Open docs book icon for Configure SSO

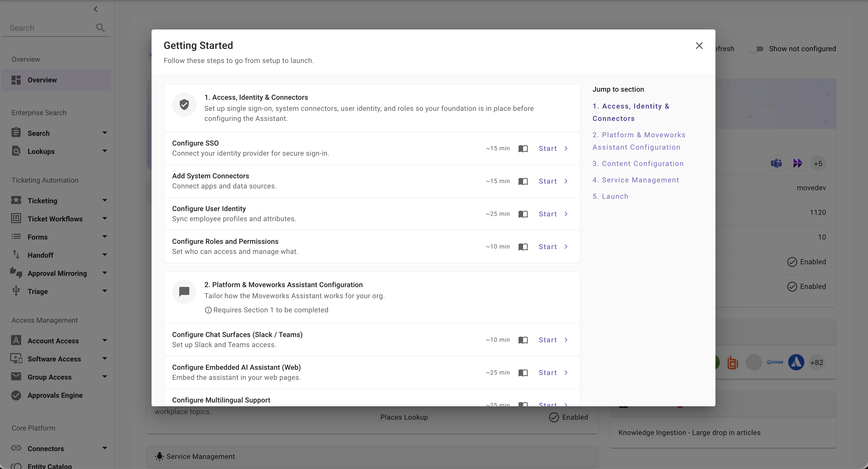tap(523, 148)
